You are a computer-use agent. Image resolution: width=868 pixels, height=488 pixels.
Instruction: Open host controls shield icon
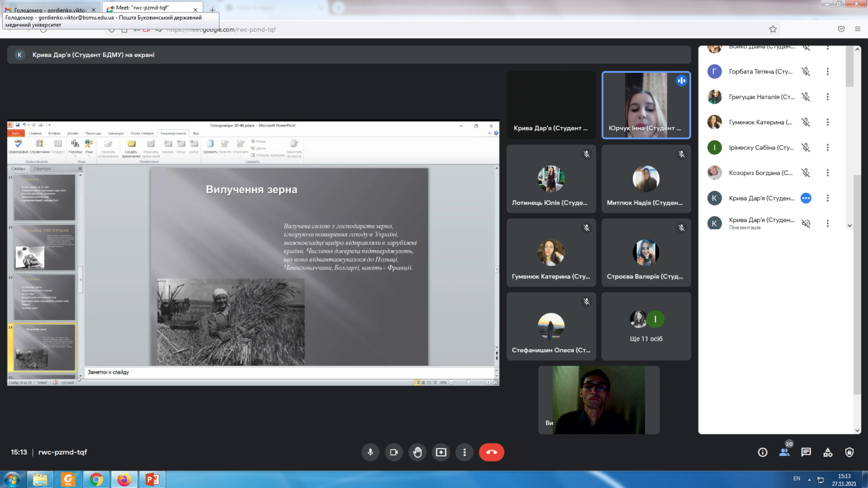pyautogui.click(x=849, y=452)
